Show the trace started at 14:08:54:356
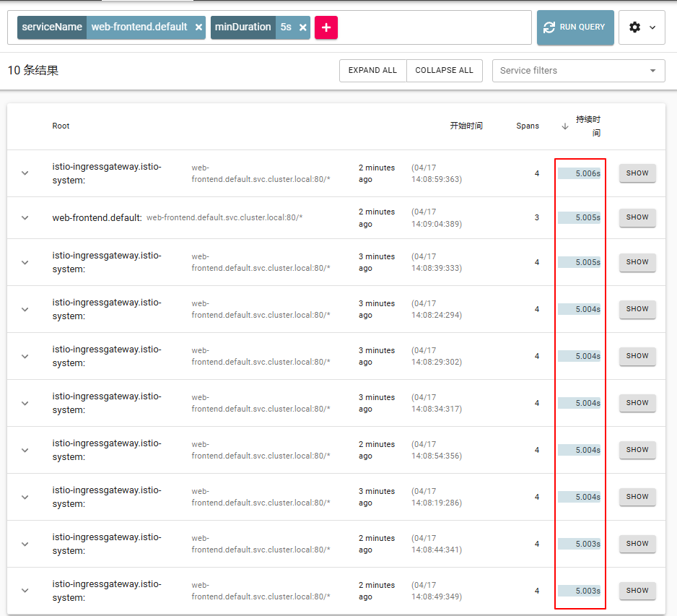The width and height of the screenshot is (677, 616). coord(637,450)
